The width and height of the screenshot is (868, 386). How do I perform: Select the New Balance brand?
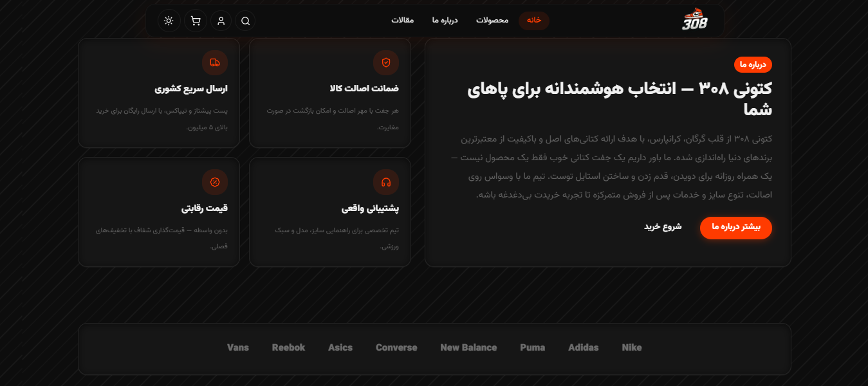(x=468, y=347)
